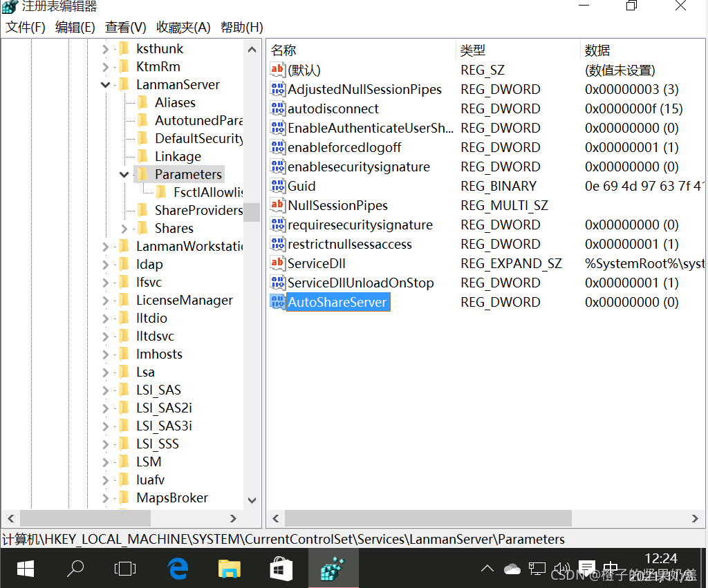Select the LSI_SAS2i key
Image resolution: width=708 pixels, height=588 pixels.
164,408
